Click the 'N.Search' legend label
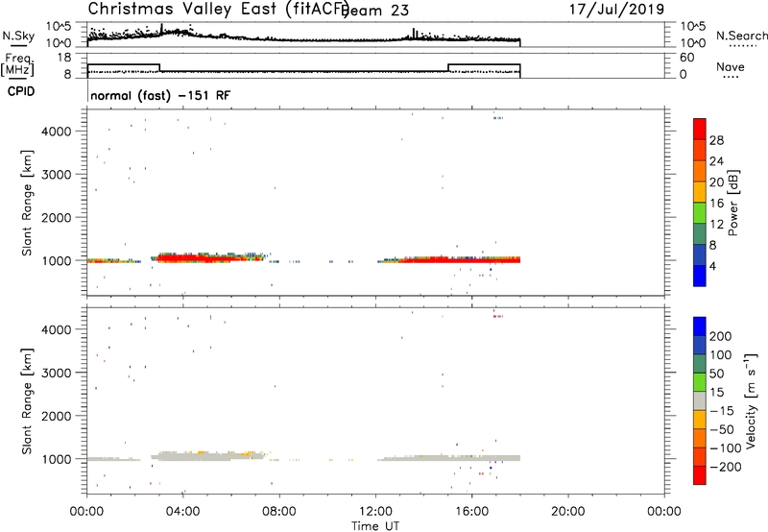The image size is (768, 532). click(x=741, y=36)
